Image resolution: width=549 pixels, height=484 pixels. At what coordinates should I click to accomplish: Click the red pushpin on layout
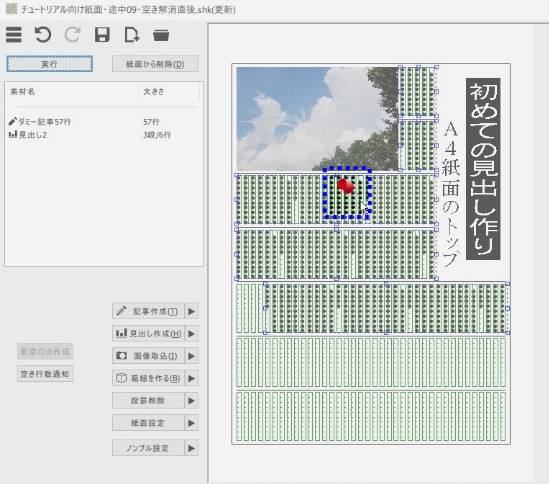tap(346, 186)
